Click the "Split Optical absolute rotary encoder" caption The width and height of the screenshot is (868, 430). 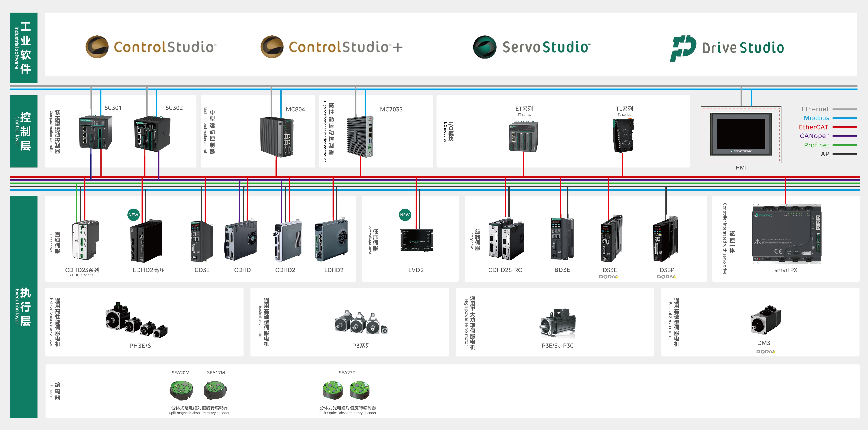tap(348, 413)
